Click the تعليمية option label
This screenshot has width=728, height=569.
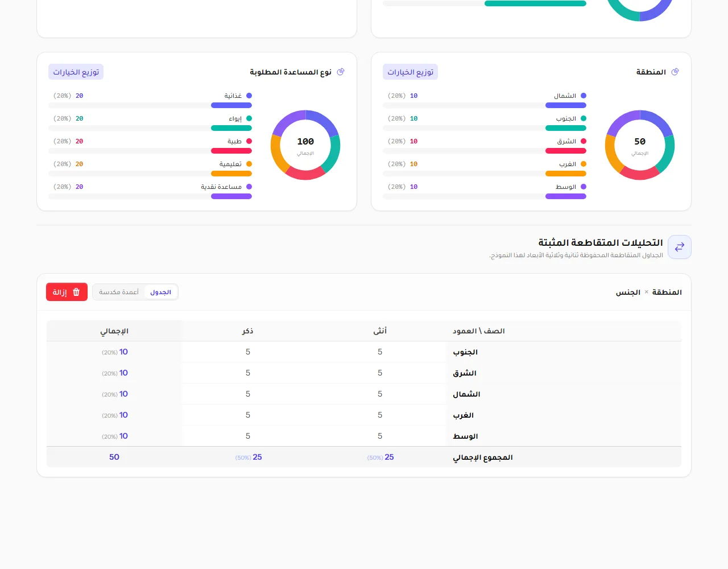[230, 164]
